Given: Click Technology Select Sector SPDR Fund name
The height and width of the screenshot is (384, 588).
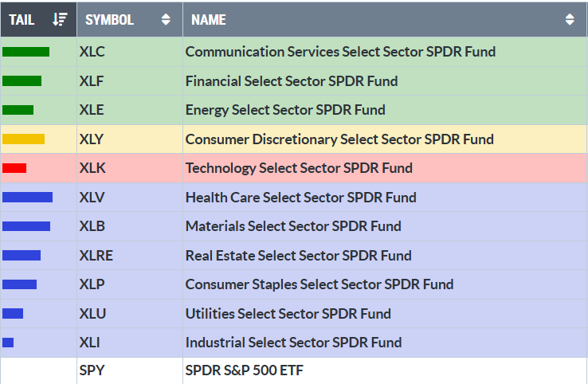Looking at the screenshot, I should click(299, 168).
